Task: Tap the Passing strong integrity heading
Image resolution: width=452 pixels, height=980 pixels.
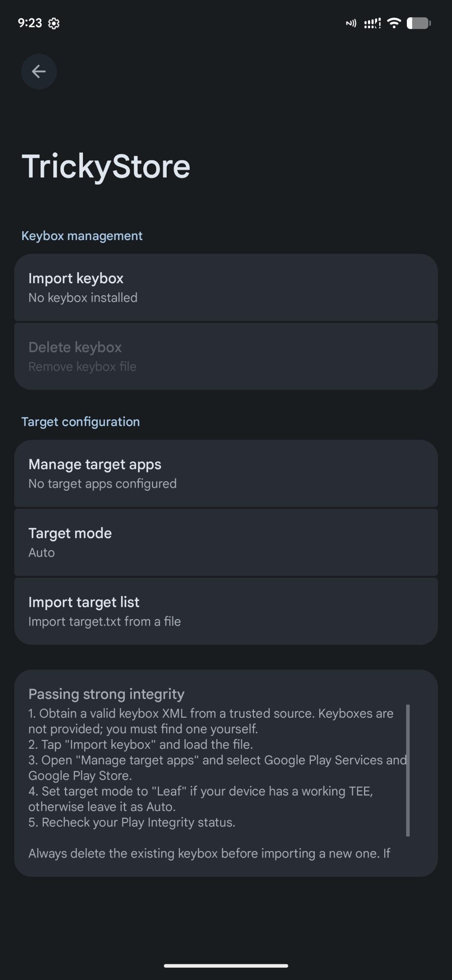Action: [106, 694]
